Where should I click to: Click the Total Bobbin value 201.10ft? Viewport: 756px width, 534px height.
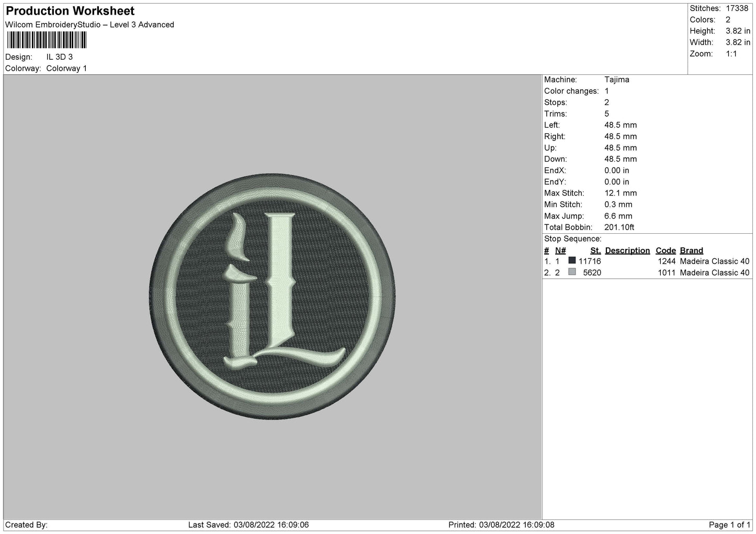(619, 228)
